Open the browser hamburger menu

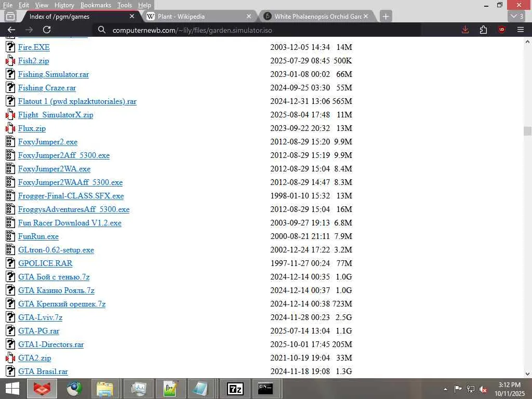point(521,30)
